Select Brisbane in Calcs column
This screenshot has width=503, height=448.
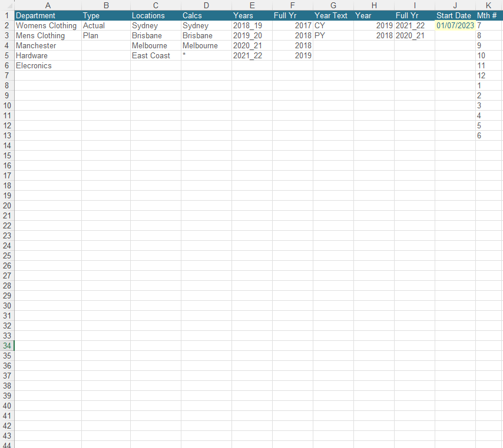coord(206,35)
